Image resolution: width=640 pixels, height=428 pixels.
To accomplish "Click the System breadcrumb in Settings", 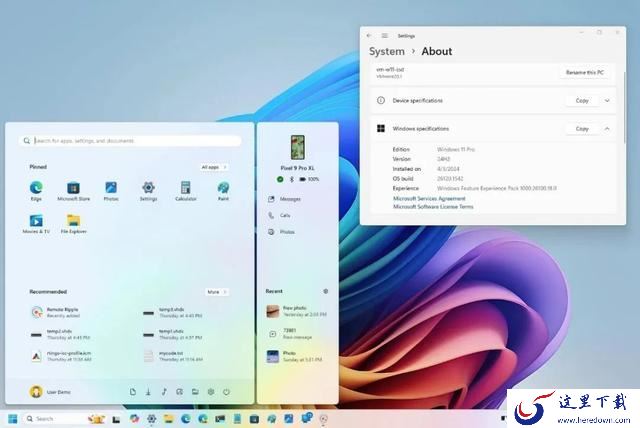I will pyautogui.click(x=387, y=51).
